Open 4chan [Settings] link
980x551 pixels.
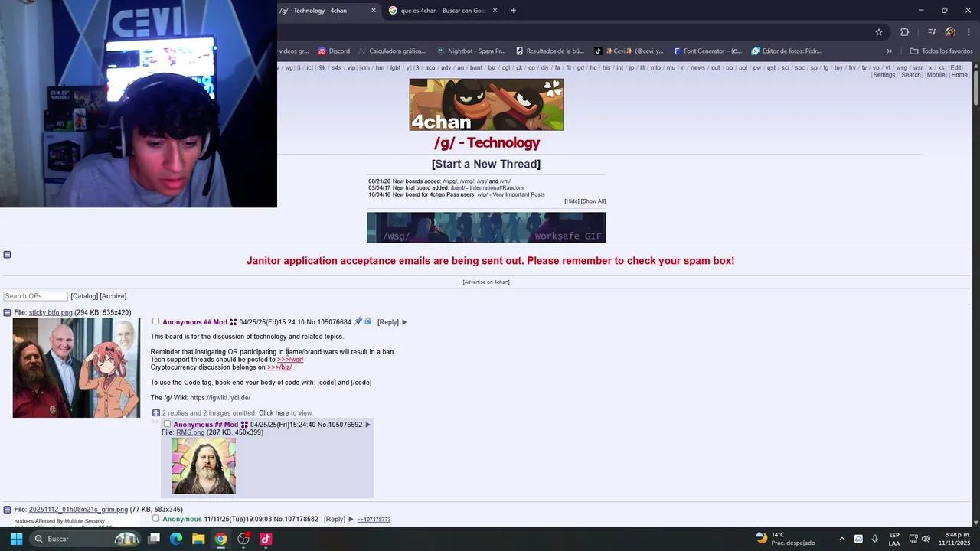(x=884, y=75)
